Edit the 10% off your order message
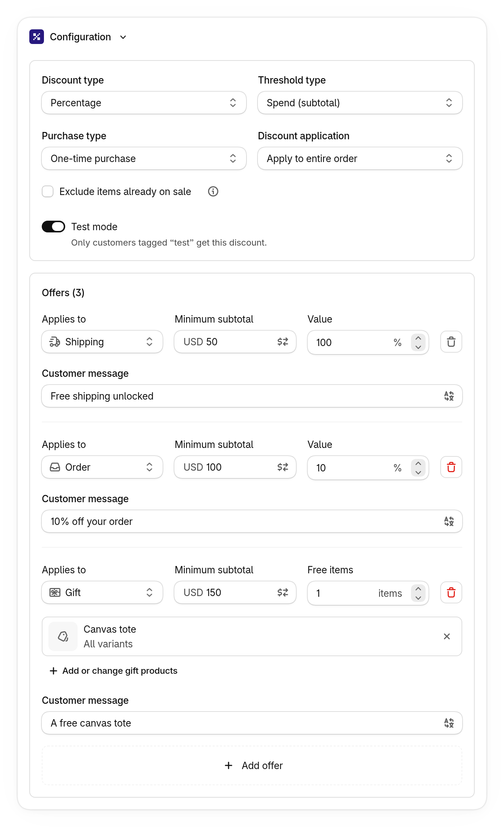The width and height of the screenshot is (504, 827). point(252,521)
